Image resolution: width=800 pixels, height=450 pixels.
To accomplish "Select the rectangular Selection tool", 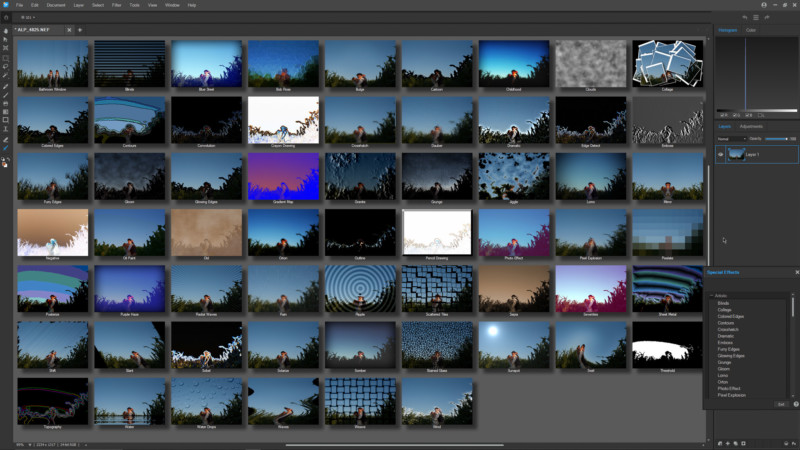I will pyautogui.click(x=6, y=58).
